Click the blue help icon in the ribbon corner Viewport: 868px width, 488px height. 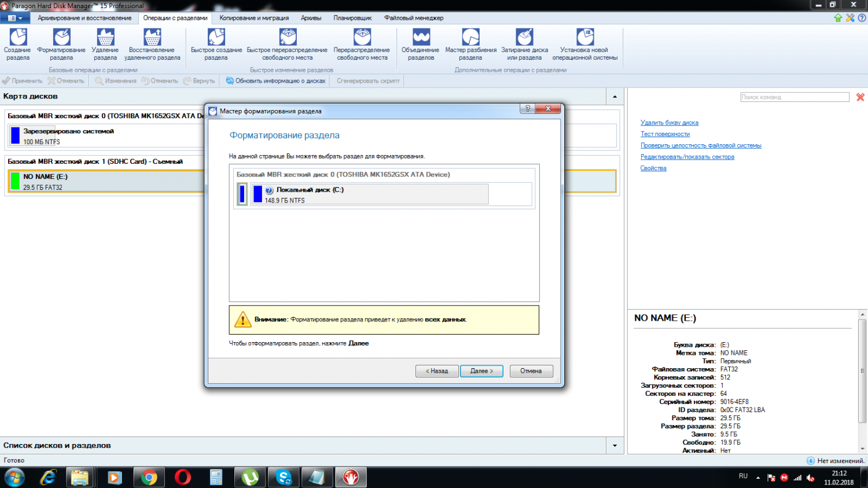862,18
